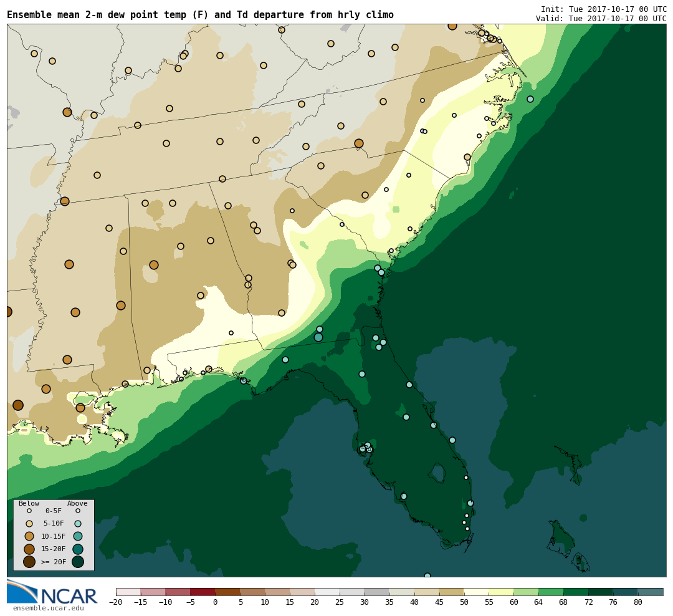Pick the gray swatch between 30 and 35

pyautogui.click(x=377, y=592)
